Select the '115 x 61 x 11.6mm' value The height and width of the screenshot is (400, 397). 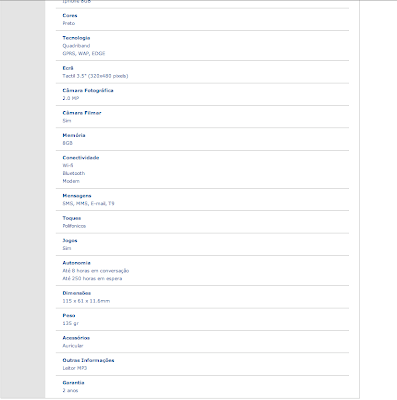point(86,301)
